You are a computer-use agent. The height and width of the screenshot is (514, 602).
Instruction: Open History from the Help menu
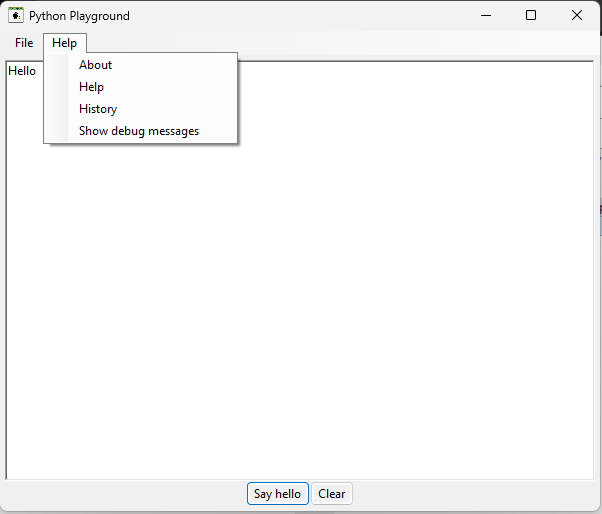(98, 109)
